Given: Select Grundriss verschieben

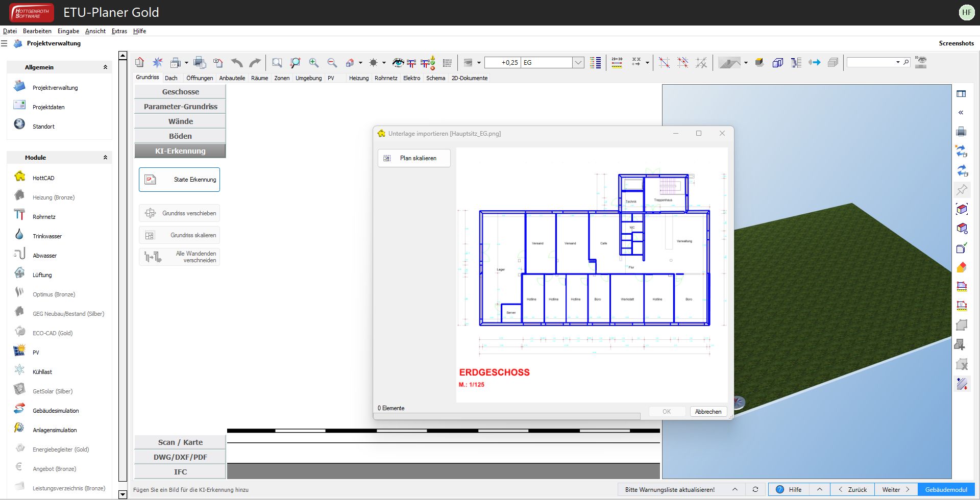Looking at the screenshot, I should point(179,213).
